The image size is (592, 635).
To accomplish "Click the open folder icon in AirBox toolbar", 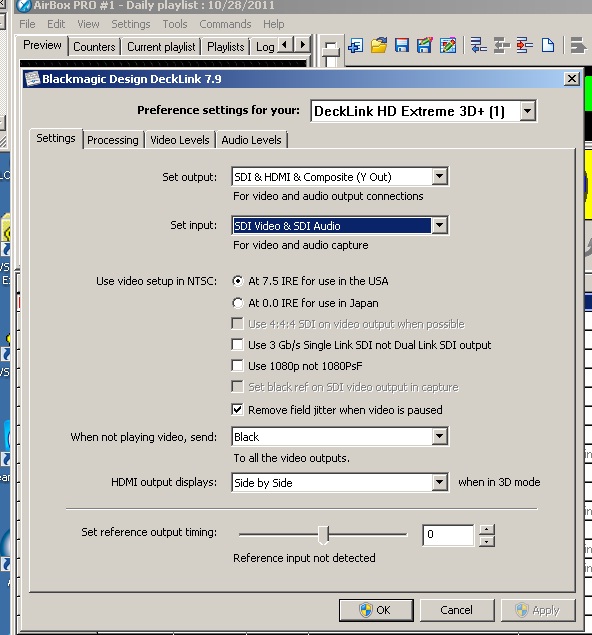I will (379, 45).
